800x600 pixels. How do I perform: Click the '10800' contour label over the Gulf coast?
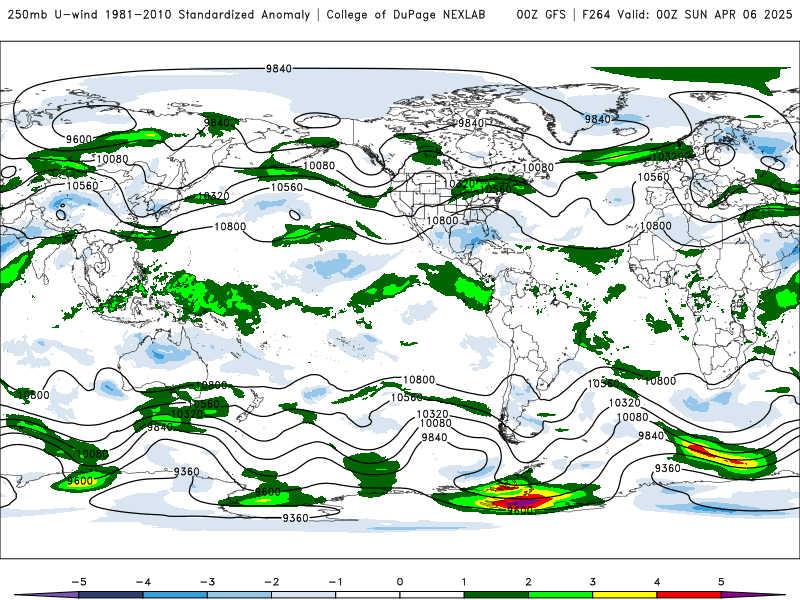pyautogui.click(x=442, y=220)
